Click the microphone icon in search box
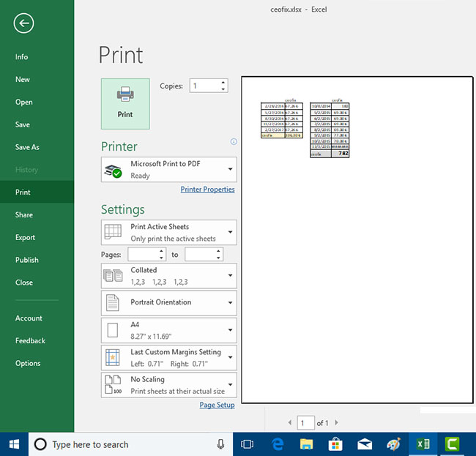Screen dimensions: 476x456 (220, 444)
